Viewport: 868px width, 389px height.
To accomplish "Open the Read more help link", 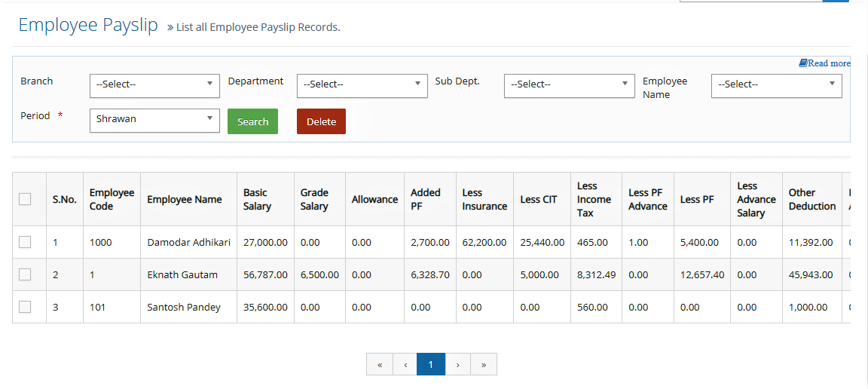I will (824, 63).
